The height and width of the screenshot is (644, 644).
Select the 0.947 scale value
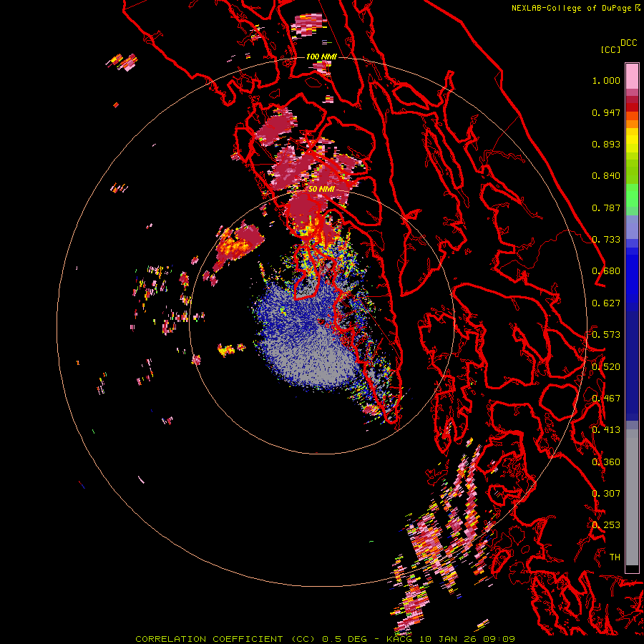(x=606, y=112)
